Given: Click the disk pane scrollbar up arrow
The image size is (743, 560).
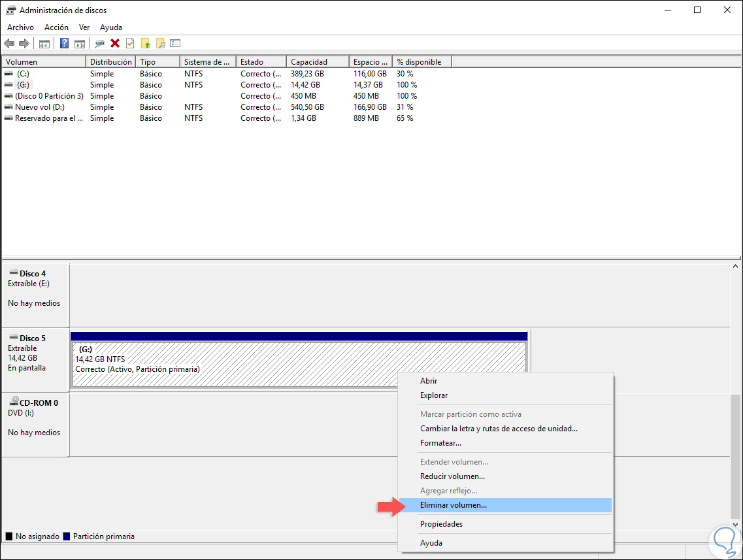Looking at the screenshot, I should tap(735, 266).
